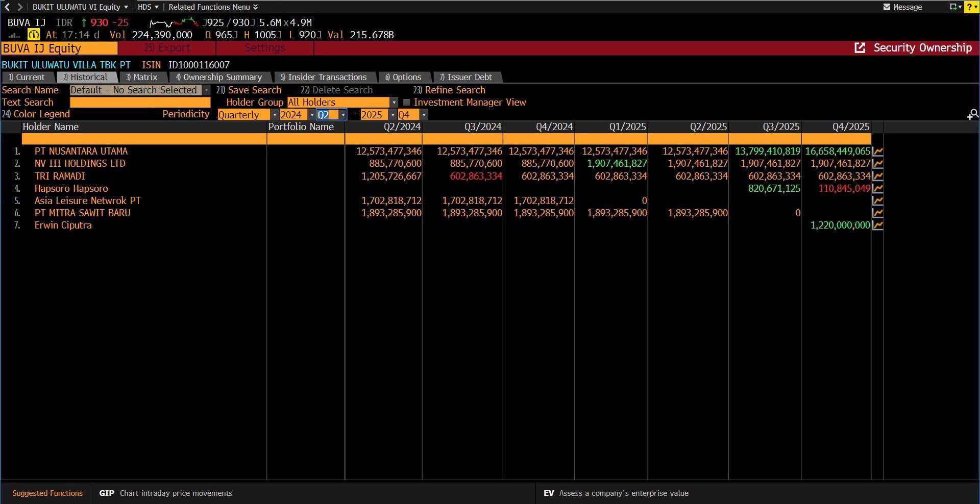Click the yellow help question mark icon
This screenshot has height=504, width=980.
click(x=971, y=7)
